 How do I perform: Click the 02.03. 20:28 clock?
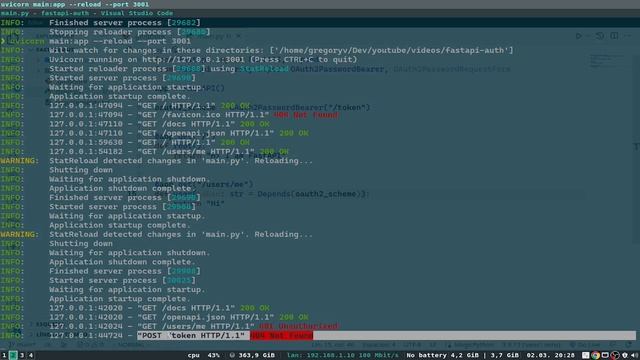[x=550, y=356]
